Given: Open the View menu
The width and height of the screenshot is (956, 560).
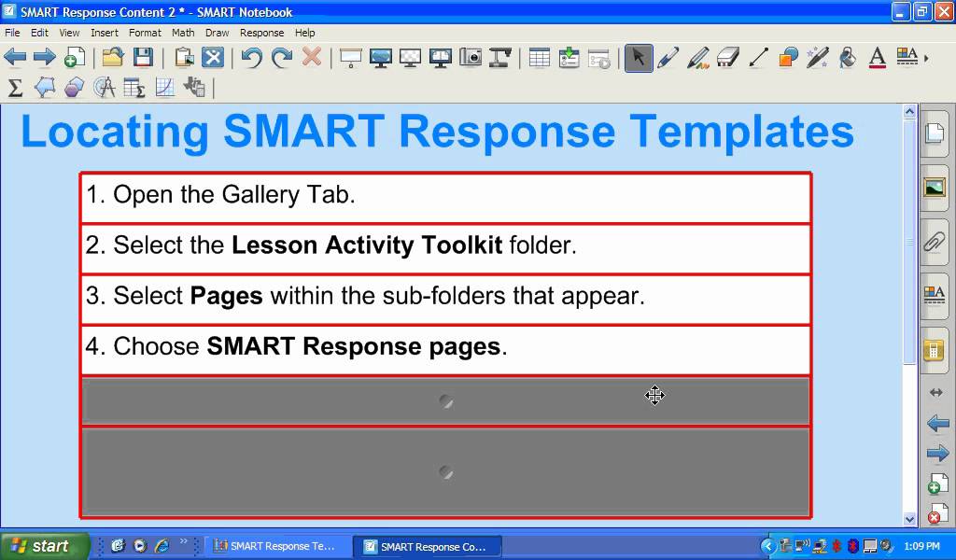Looking at the screenshot, I should [69, 33].
